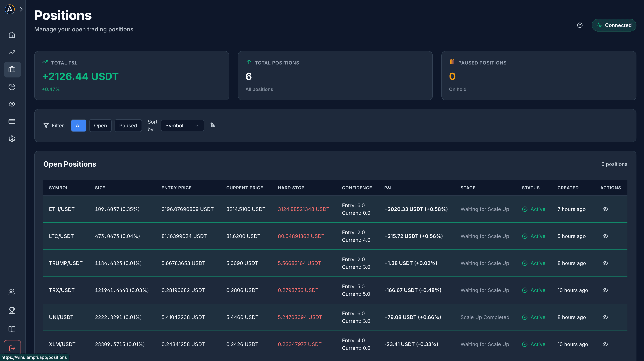The image size is (644, 361).
Task: Switch filter to Paused positions
Action: pyautogui.click(x=128, y=126)
